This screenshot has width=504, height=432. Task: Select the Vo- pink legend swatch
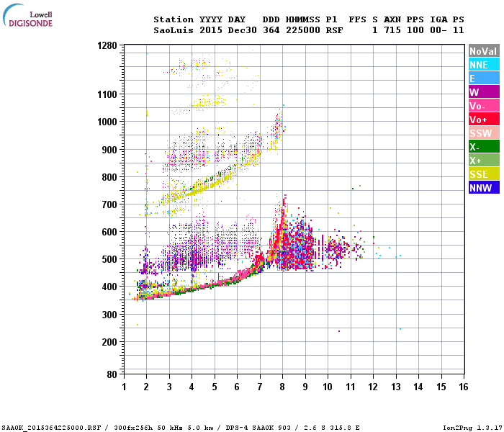(484, 106)
